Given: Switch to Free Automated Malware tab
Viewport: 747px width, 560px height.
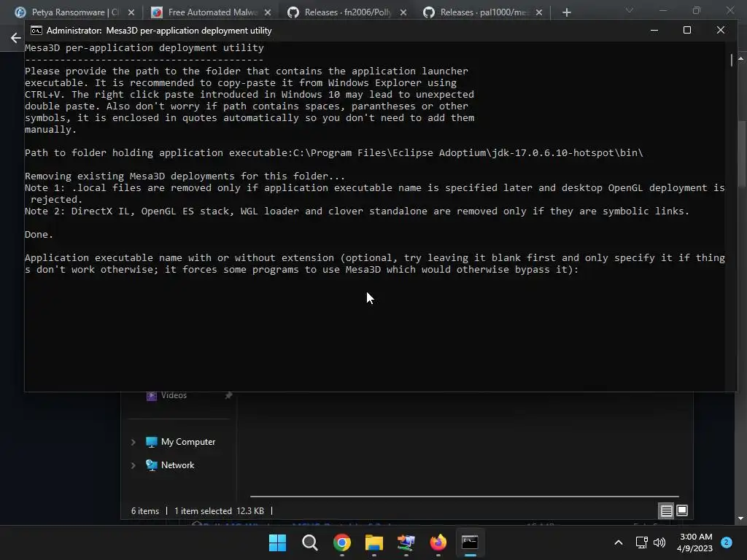Looking at the screenshot, I should click(212, 12).
